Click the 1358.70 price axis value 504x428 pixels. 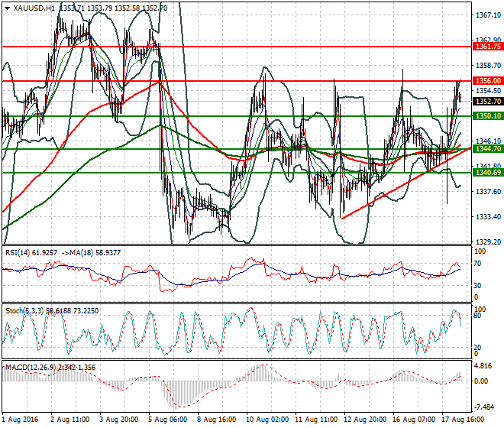pos(488,66)
